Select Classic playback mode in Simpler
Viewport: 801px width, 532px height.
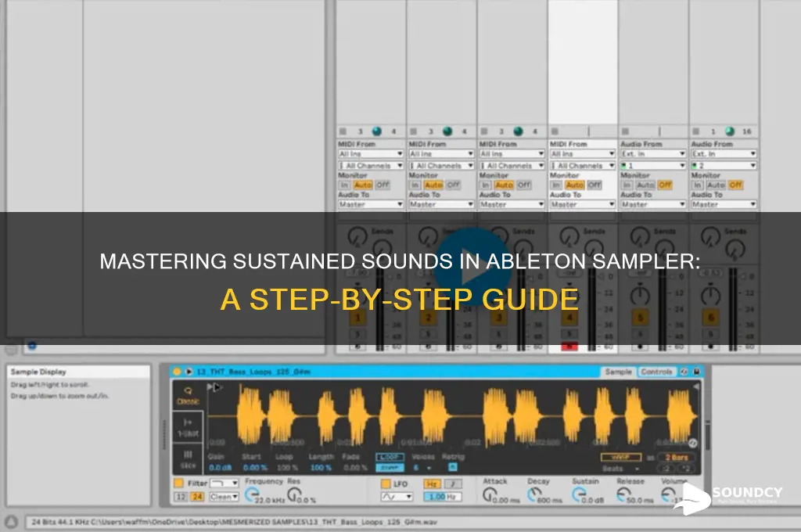(x=188, y=395)
